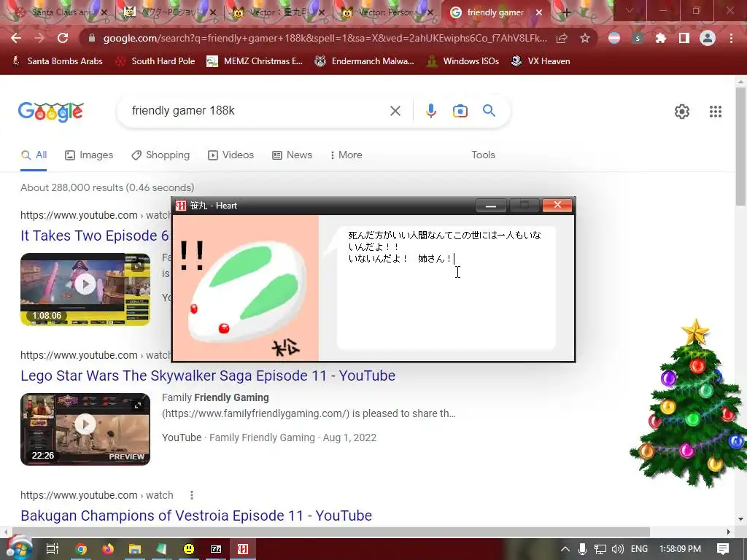Reload the Google search page

[63, 38]
